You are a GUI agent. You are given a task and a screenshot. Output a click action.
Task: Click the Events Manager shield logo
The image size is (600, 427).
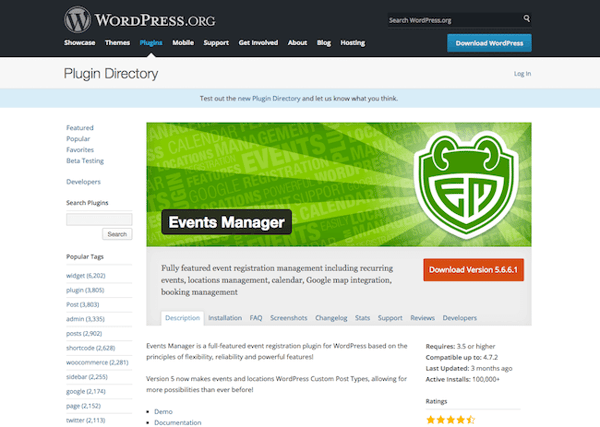(x=466, y=185)
